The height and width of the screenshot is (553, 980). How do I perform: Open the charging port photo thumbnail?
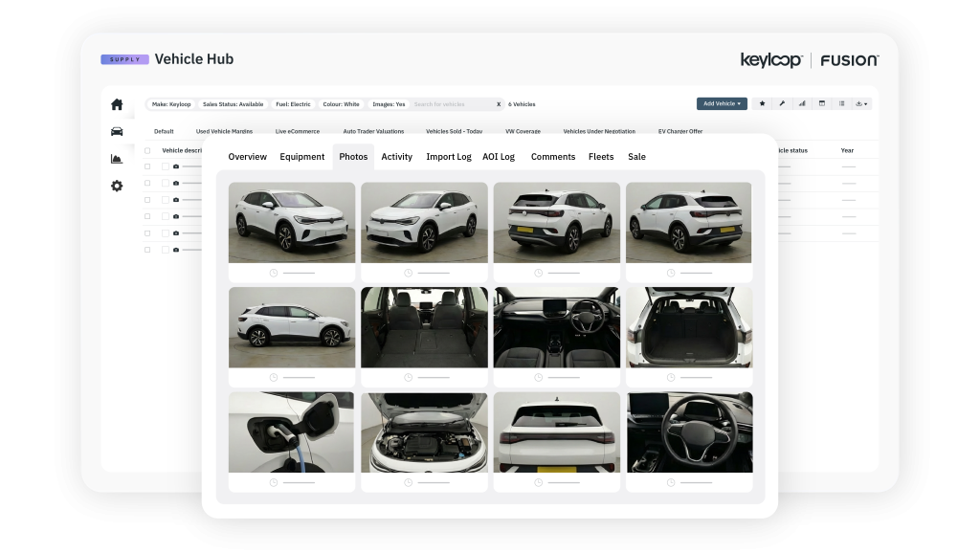click(x=291, y=432)
